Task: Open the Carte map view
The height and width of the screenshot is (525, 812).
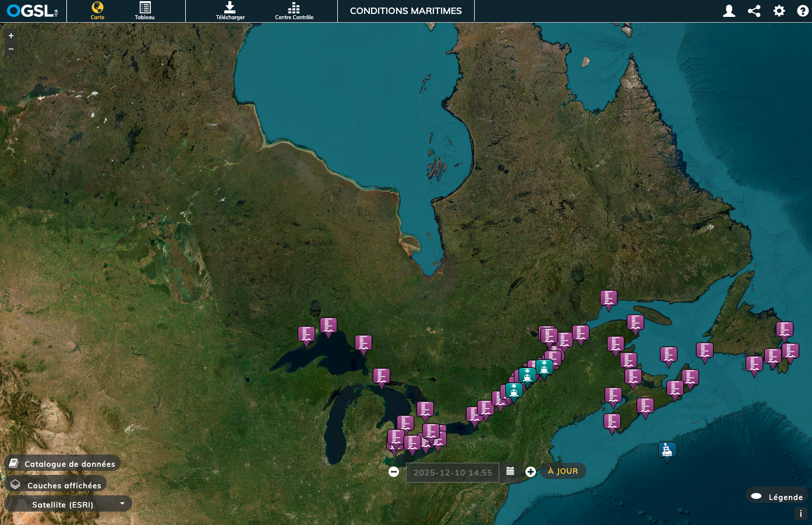Action: [97, 10]
